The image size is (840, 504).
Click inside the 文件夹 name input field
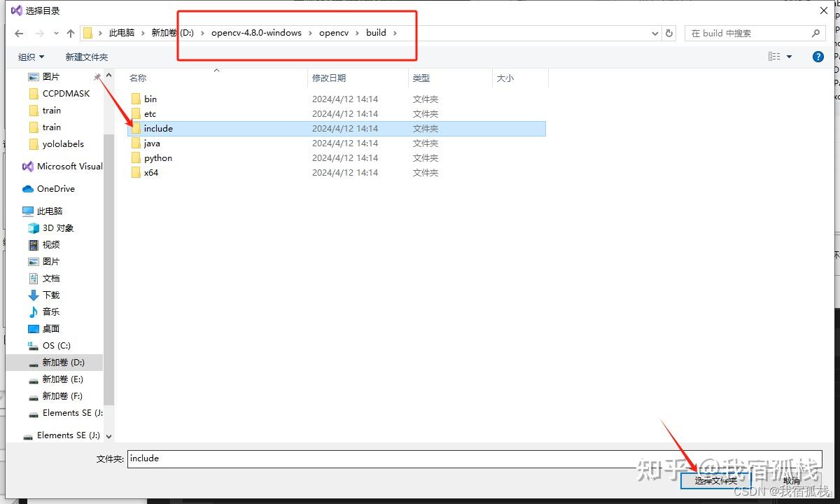(x=280, y=458)
